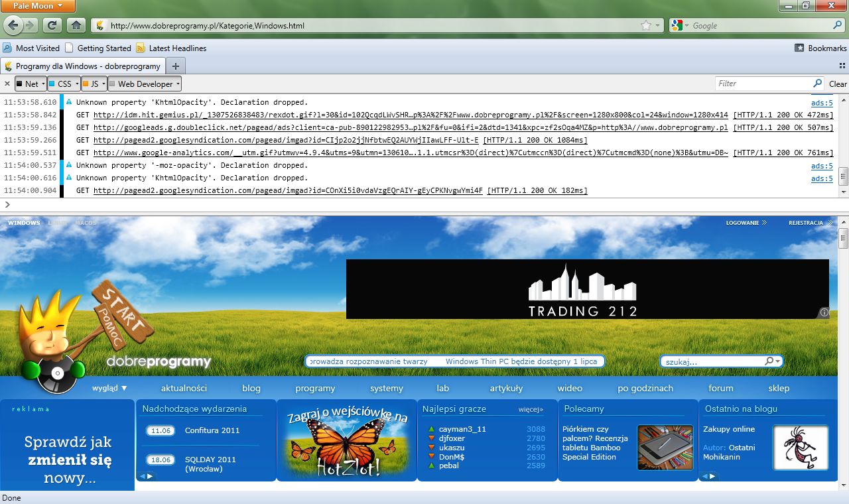Viewport: 849px width, 504px height.
Task: Reload the page with the Reload button
Action: point(52,25)
